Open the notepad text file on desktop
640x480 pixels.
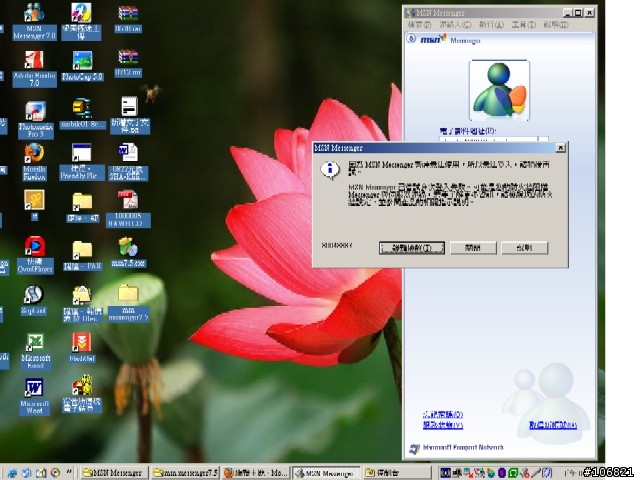129,115
